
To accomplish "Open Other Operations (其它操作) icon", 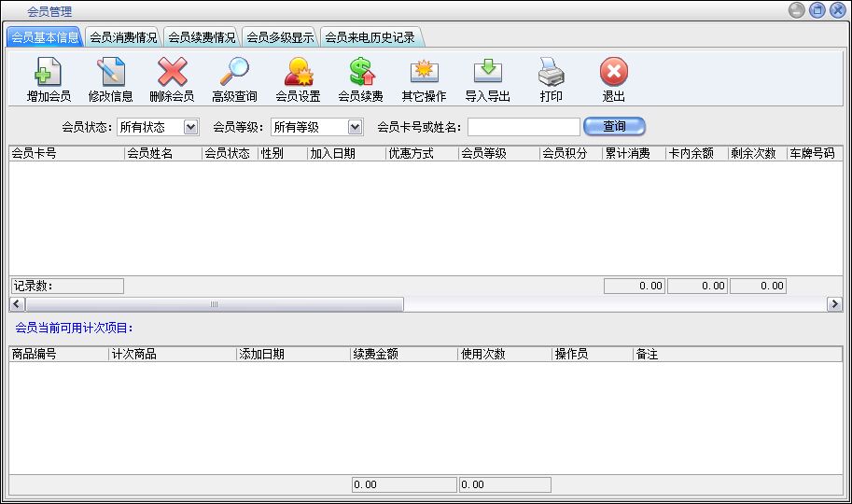I will point(424,73).
